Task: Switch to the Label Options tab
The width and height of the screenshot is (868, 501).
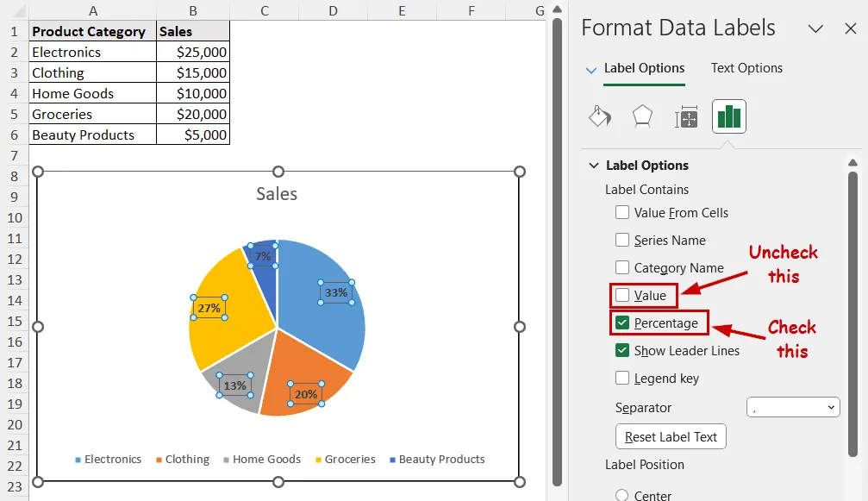Action: pos(644,68)
